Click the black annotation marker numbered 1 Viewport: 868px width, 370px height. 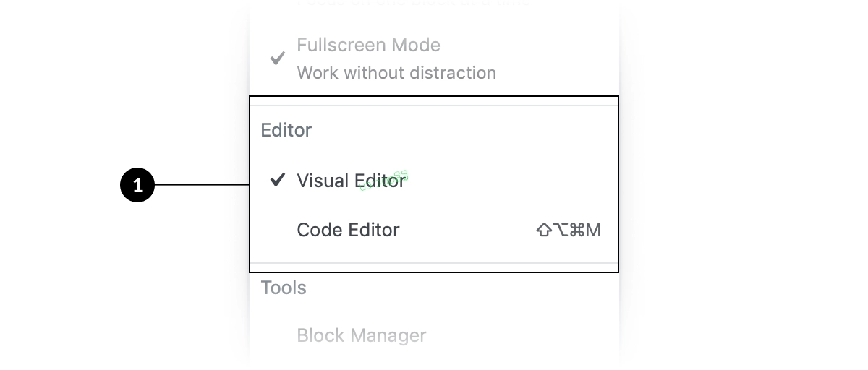pyautogui.click(x=137, y=185)
